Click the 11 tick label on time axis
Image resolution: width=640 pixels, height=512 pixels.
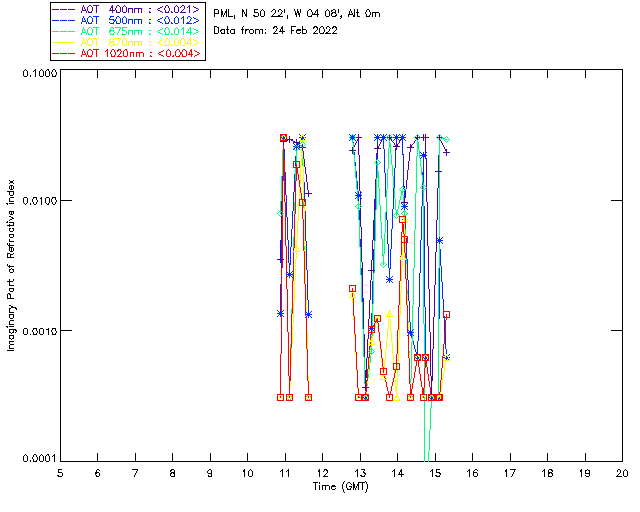[285, 473]
